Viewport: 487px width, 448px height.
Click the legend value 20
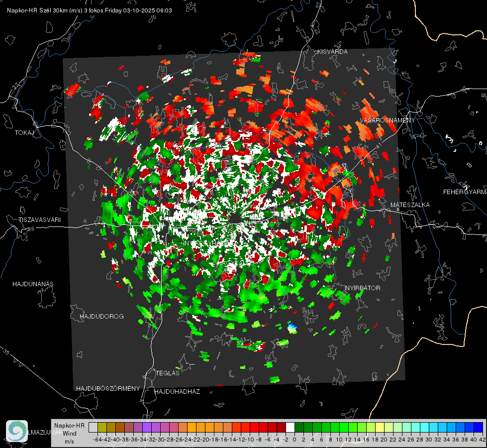pyautogui.click(x=384, y=440)
